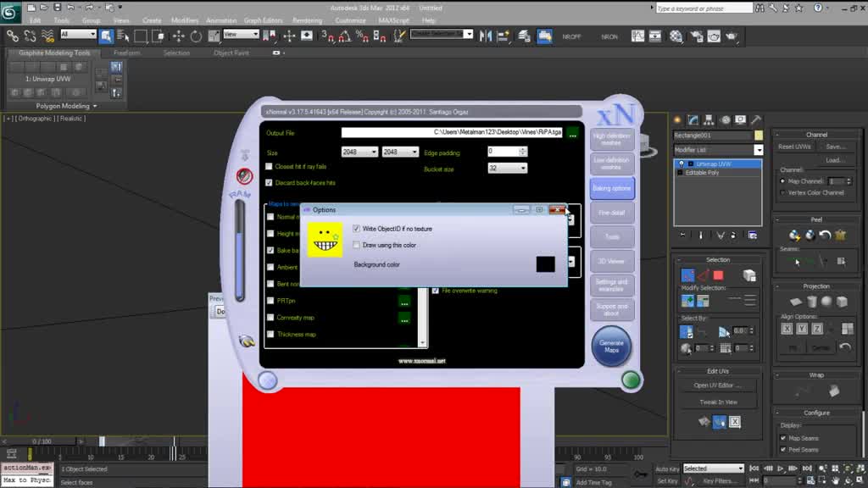This screenshot has width=868, height=488.
Task: Open the key mode Selected dropdown
Action: [714, 469]
